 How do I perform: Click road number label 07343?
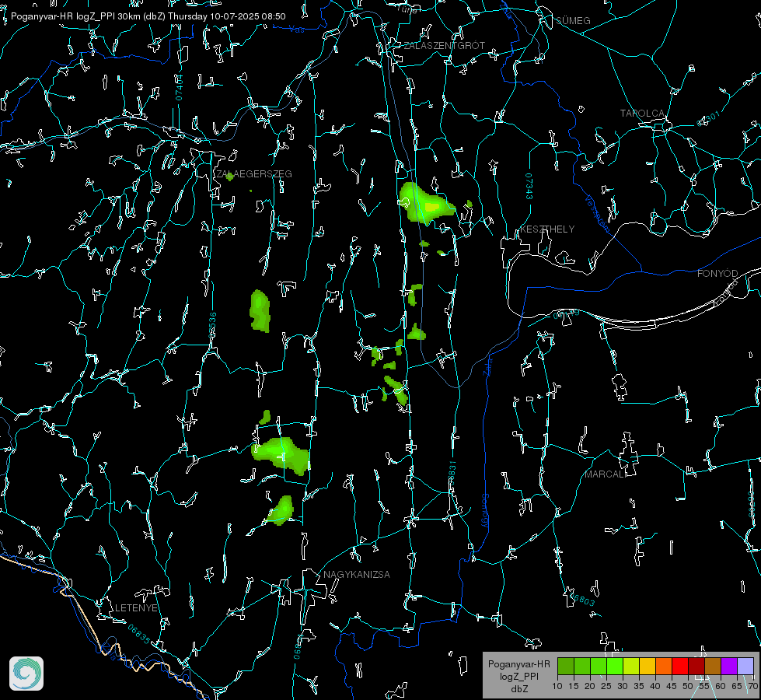(x=529, y=186)
